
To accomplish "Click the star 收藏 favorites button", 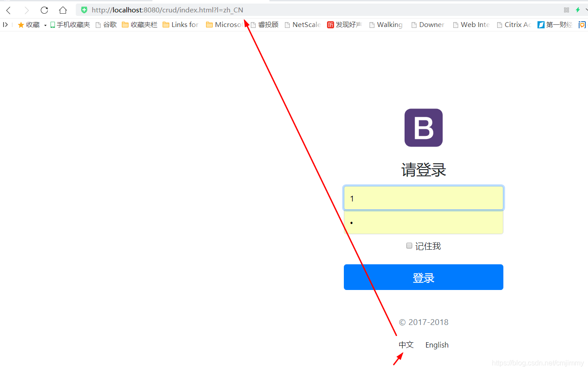I will [29, 25].
